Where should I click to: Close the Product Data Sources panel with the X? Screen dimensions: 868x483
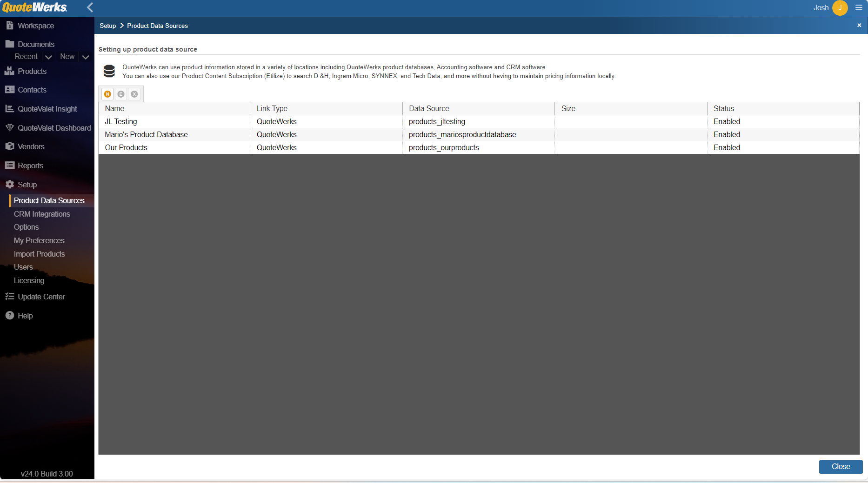[859, 26]
